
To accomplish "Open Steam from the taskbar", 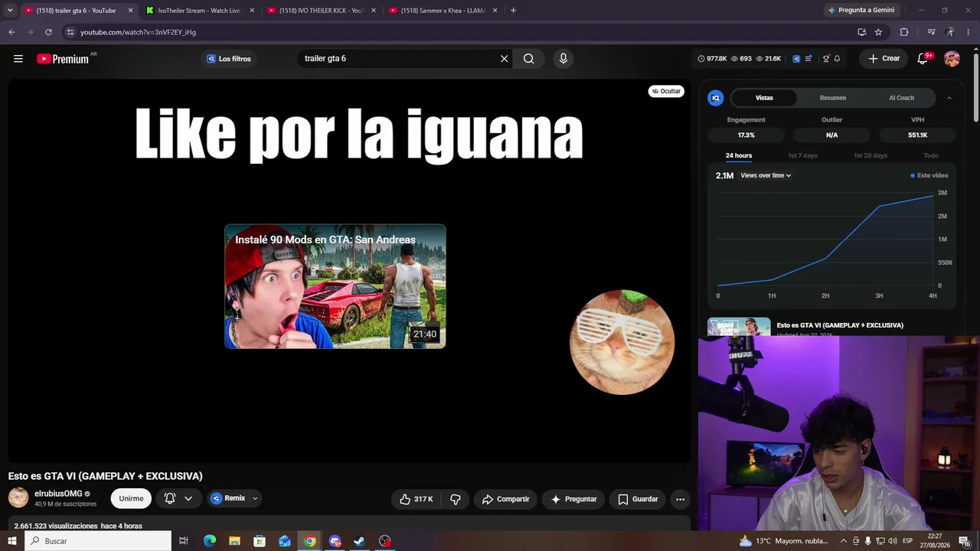I will 359,541.
